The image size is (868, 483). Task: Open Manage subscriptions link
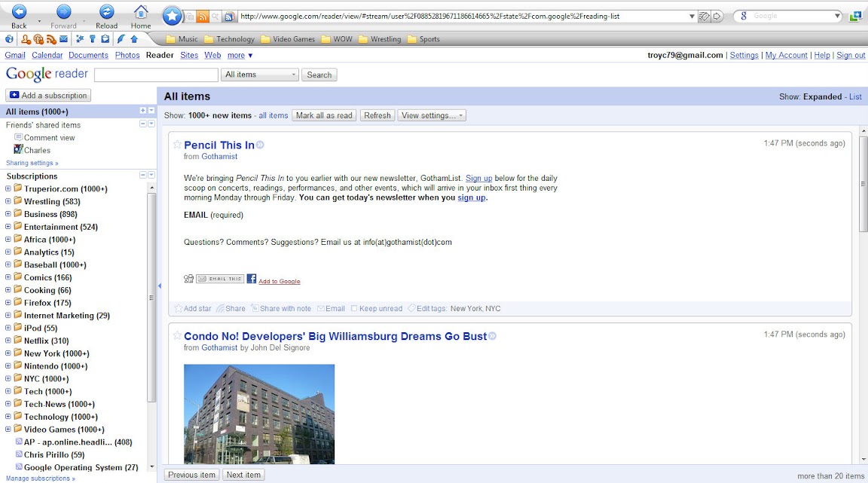click(x=41, y=478)
